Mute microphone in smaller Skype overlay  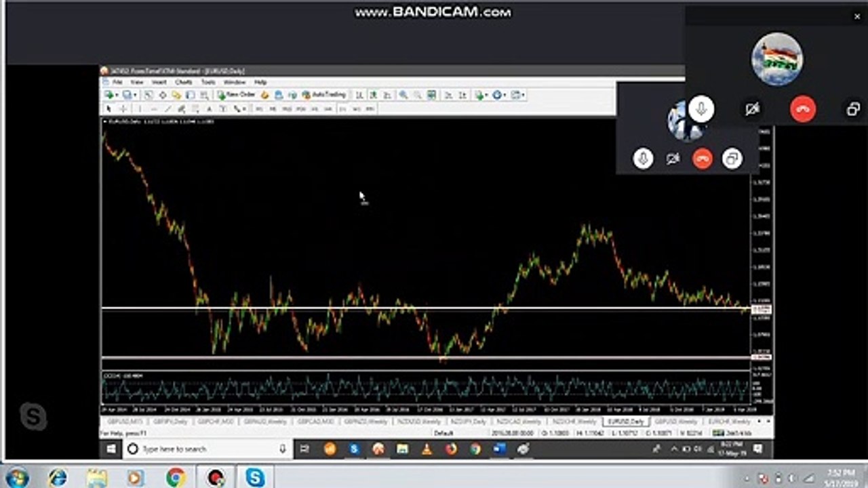[x=643, y=159]
